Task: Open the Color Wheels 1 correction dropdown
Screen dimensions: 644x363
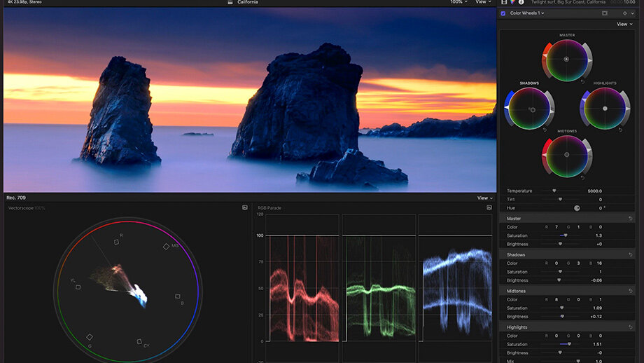Action: tap(527, 13)
